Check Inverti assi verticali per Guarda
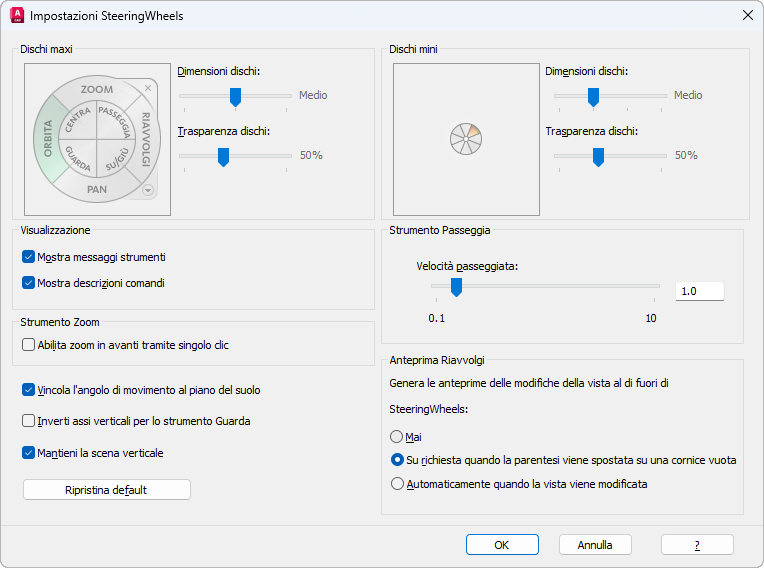764x568 pixels. [29, 421]
